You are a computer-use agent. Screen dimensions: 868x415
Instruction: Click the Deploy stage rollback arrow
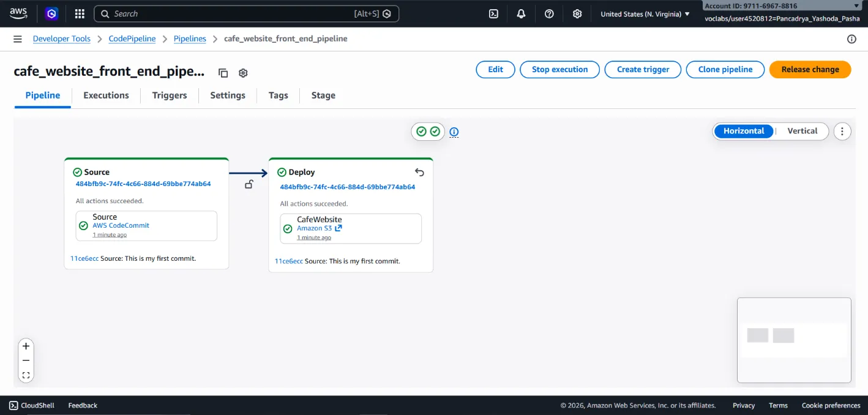click(x=419, y=172)
